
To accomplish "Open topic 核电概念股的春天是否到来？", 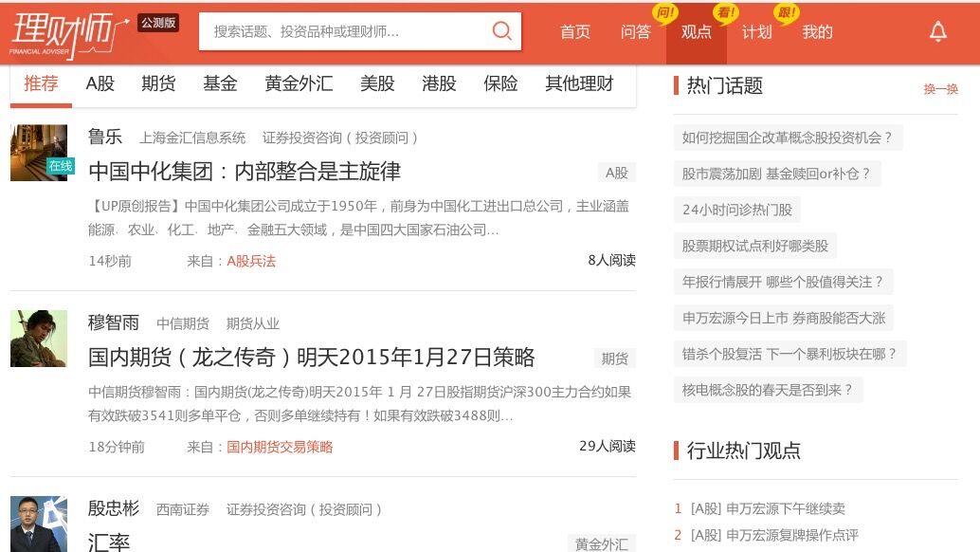I will [x=768, y=390].
